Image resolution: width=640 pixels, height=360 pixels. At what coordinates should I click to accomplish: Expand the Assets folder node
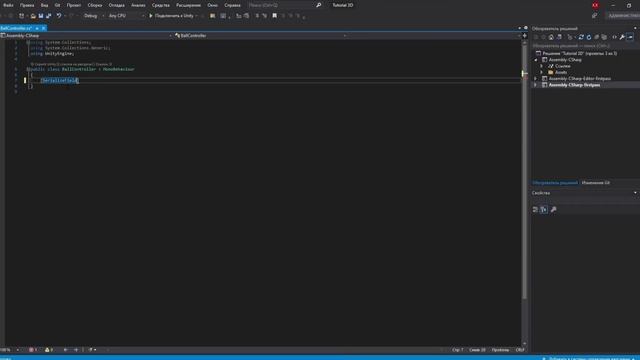click(x=542, y=72)
